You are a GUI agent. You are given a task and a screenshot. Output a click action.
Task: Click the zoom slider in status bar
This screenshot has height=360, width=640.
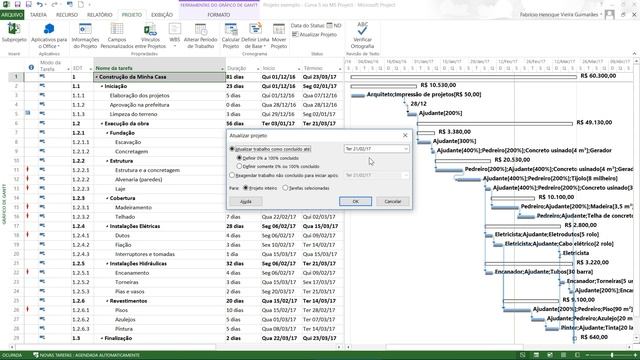click(611, 355)
